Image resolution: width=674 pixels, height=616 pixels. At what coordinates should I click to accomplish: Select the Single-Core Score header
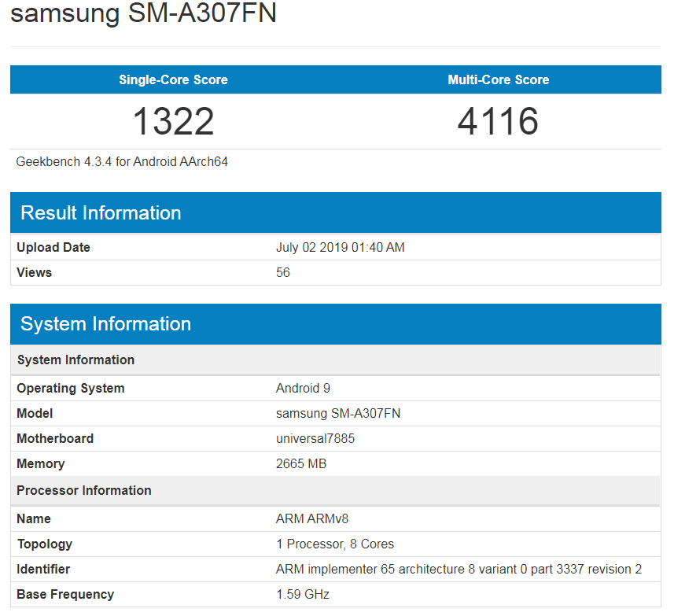coord(173,79)
